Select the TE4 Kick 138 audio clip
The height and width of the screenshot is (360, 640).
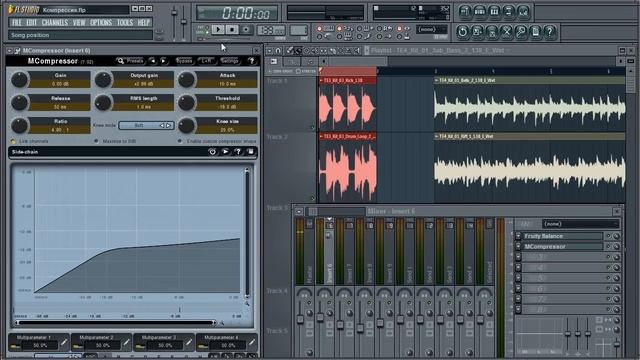click(x=347, y=104)
